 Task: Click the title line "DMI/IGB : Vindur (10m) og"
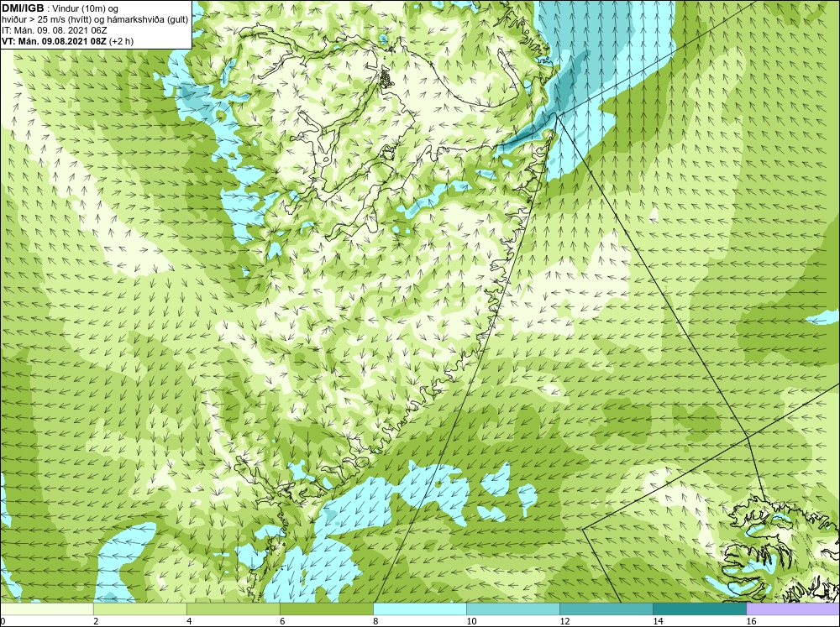(60, 8)
